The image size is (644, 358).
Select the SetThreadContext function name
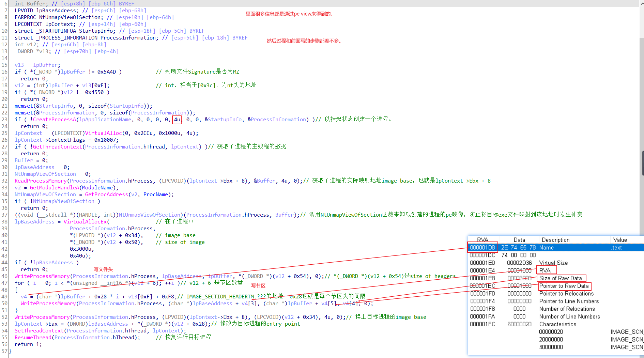(39, 331)
